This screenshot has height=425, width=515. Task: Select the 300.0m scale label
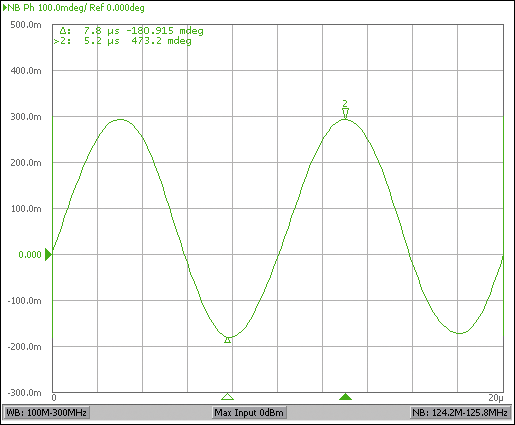pos(26,117)
